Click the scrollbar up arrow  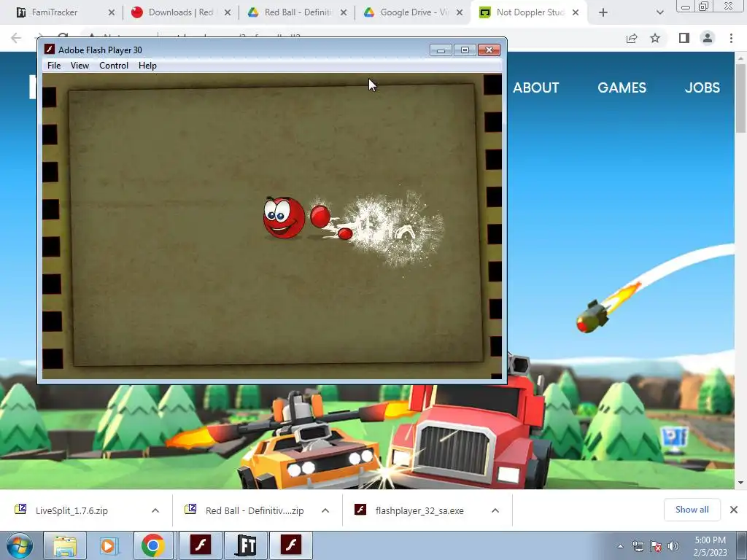(740, 58)
